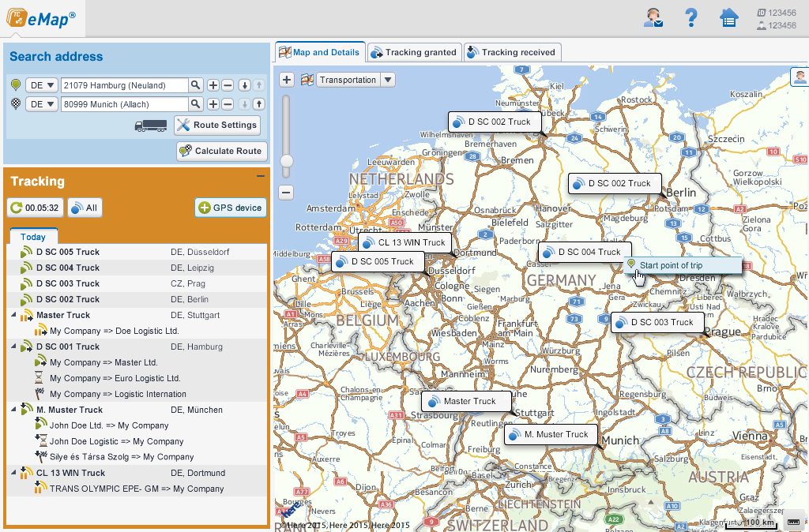Click the map zoom slider handle

point(287,161)
